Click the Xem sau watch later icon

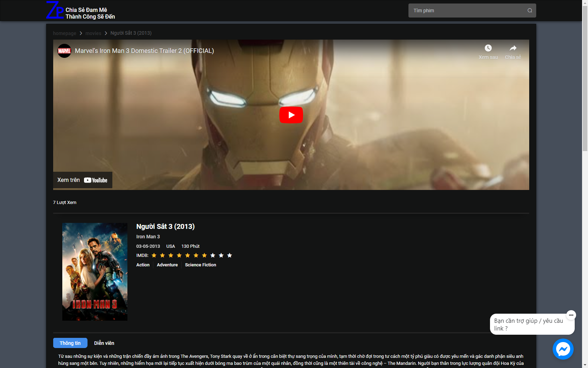click(488, 48)
